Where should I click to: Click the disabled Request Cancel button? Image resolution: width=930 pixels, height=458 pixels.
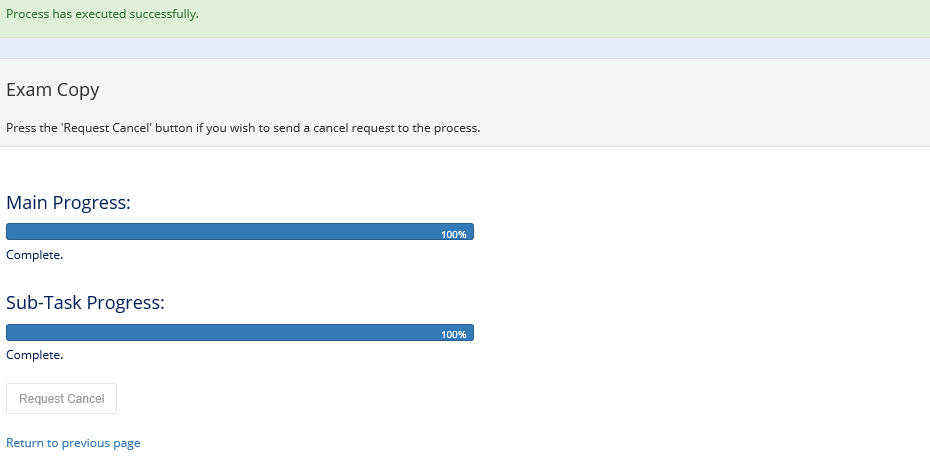click(x=62, y=399)
